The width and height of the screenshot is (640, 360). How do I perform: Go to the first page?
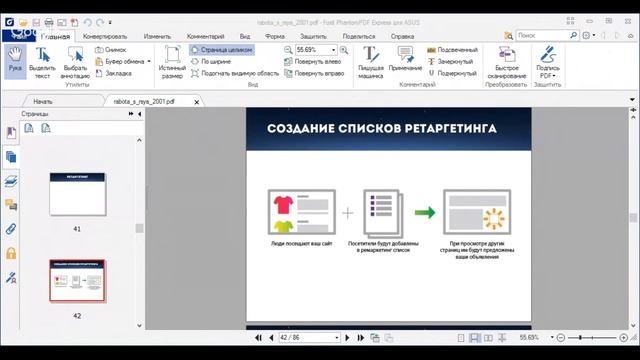click(258, 338)
